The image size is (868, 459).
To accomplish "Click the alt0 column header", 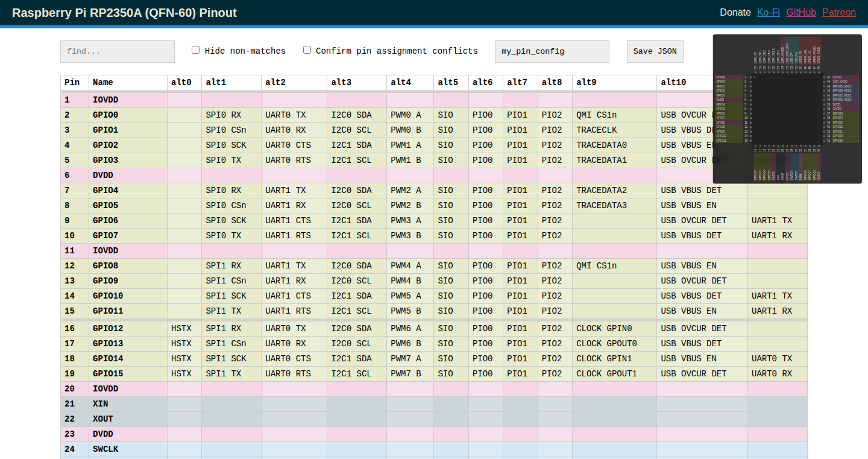I will coord(184,83).
